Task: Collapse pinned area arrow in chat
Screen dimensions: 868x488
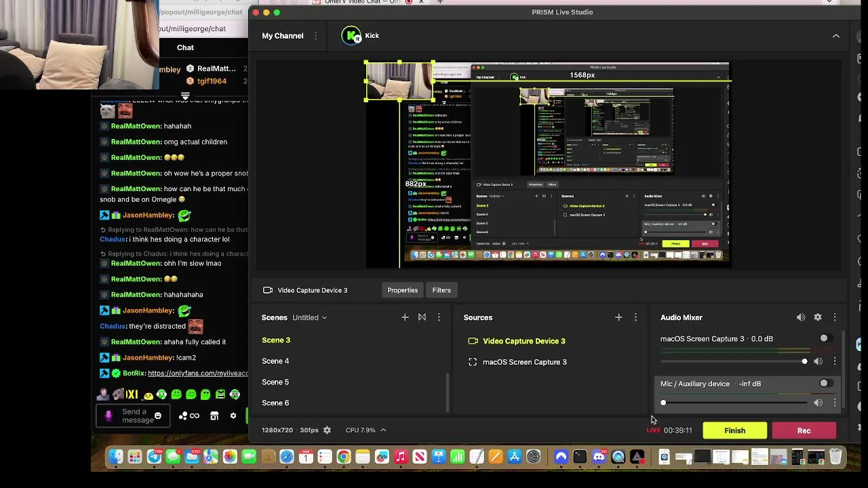Action: tap(185, 97)
